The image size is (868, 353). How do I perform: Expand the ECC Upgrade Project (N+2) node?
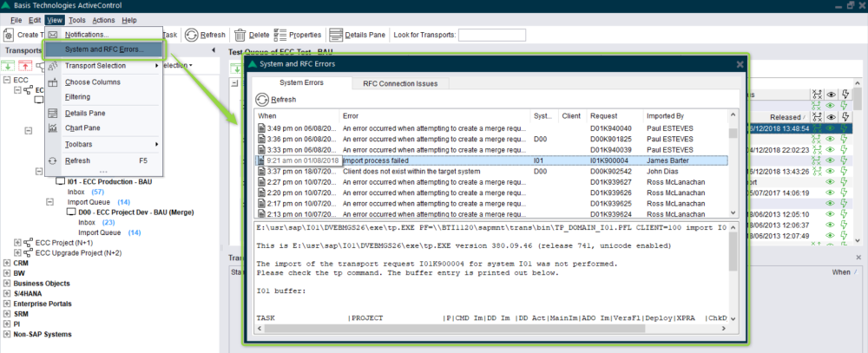(x=17, y=253)
